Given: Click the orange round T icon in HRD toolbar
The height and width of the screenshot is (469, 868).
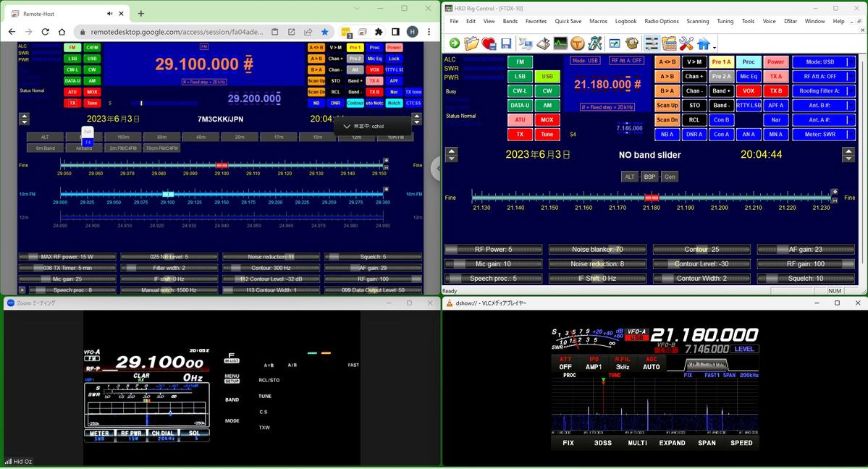Looking at the screenshot, I should click(578, 43).
